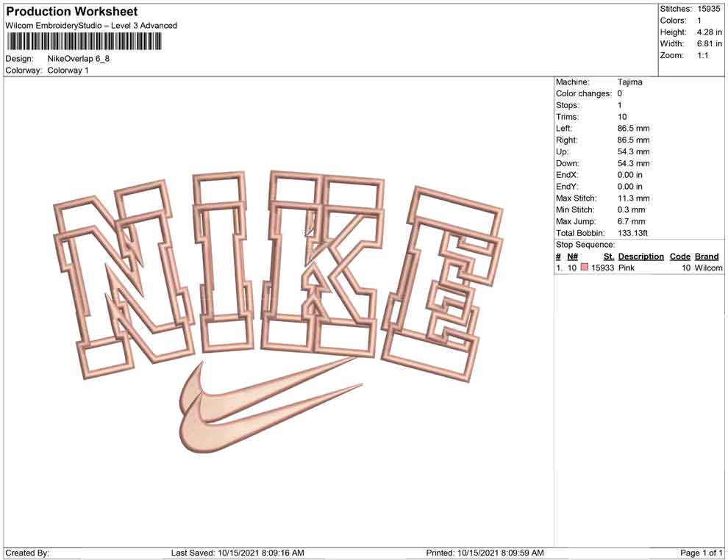Click the St. column header
The height and width of the screenshot is (560, 728).
point(609,256)
